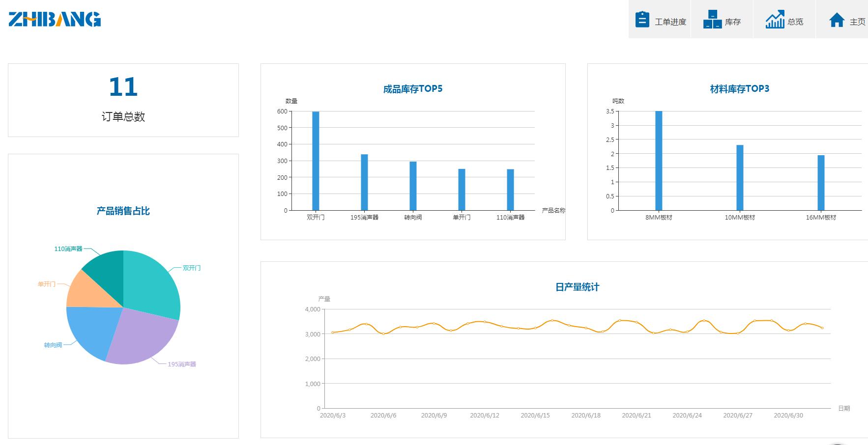The width and height of the screenshot is (868, 445).
Task: Click the order total number 11
Action: [123, 87]
